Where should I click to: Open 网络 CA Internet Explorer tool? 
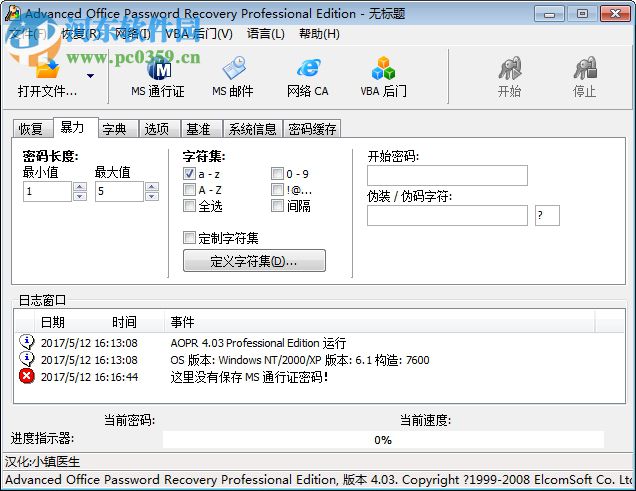(x=308, y=77)
